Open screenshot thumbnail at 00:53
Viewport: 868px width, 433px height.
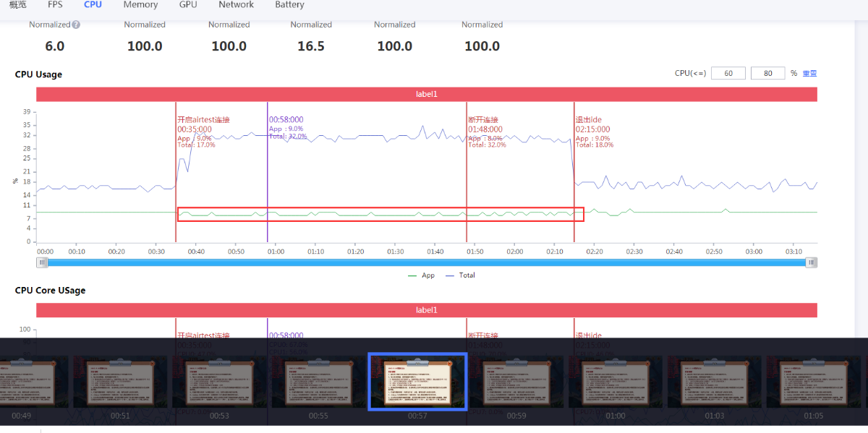[x=219, y=382]
